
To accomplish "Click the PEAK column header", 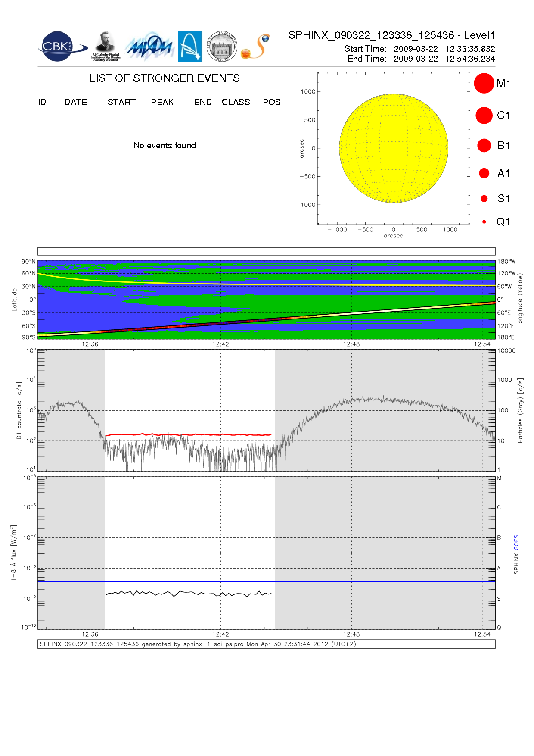I will [162, 102].
